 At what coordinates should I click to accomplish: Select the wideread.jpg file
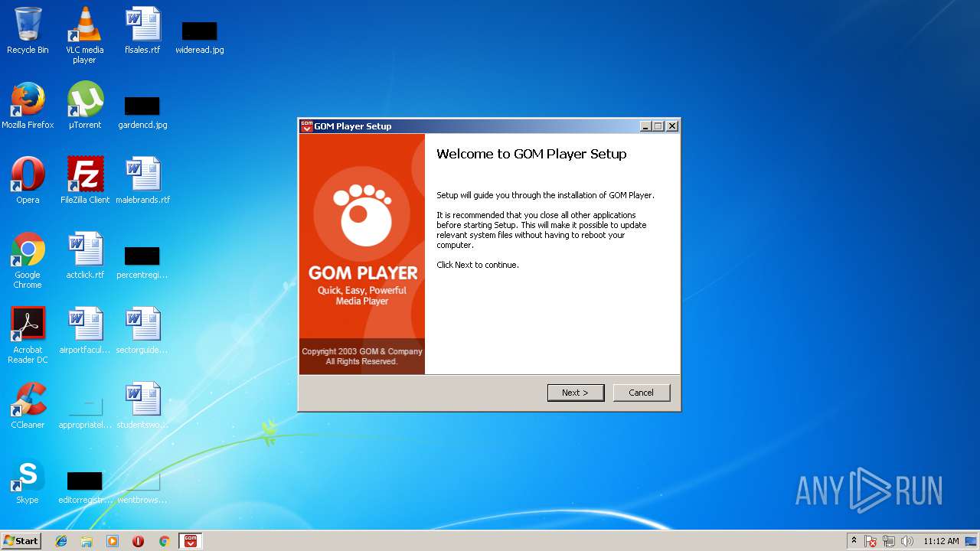coord(200,37)
